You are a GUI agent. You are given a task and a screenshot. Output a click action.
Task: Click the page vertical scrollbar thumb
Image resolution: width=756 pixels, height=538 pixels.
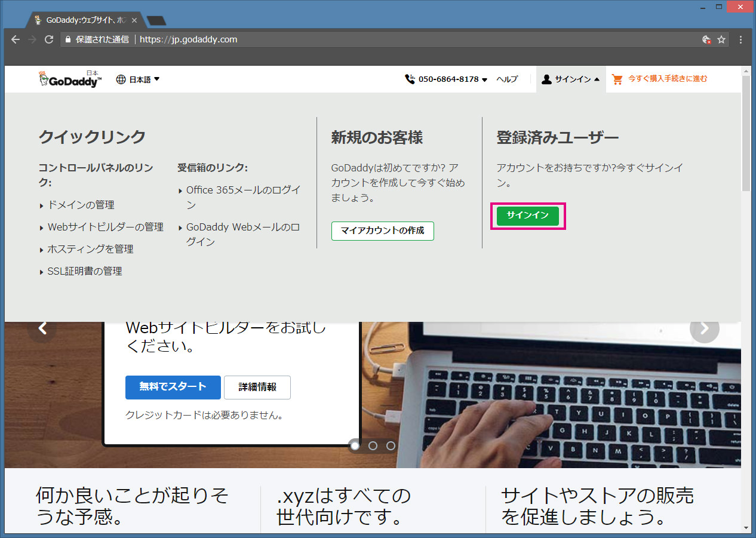click(x=746, y=133)
